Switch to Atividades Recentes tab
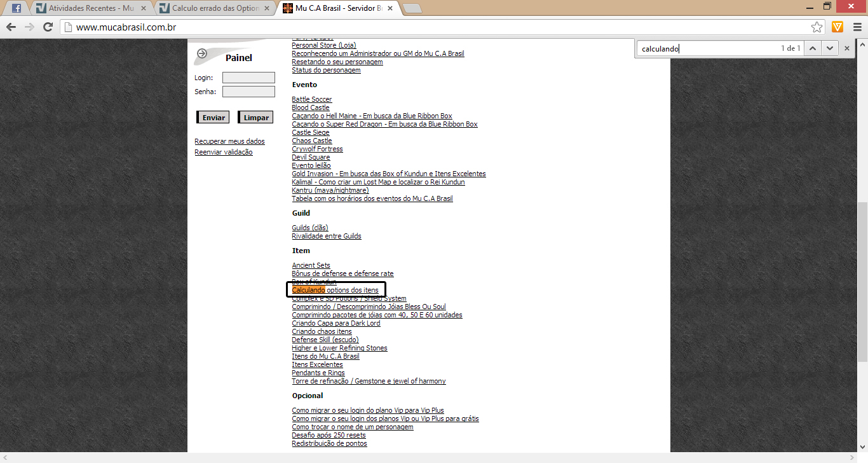 (x=89, y=8)
